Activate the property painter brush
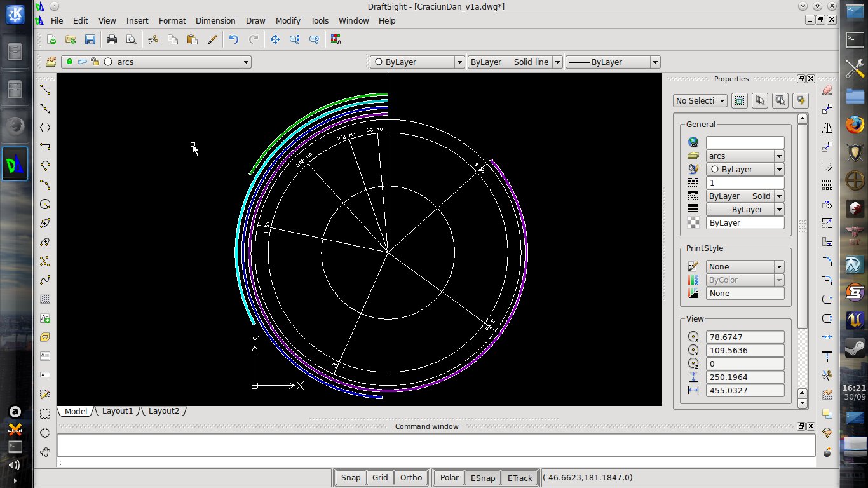The image size is (868, 488). (x=212, y=39)
